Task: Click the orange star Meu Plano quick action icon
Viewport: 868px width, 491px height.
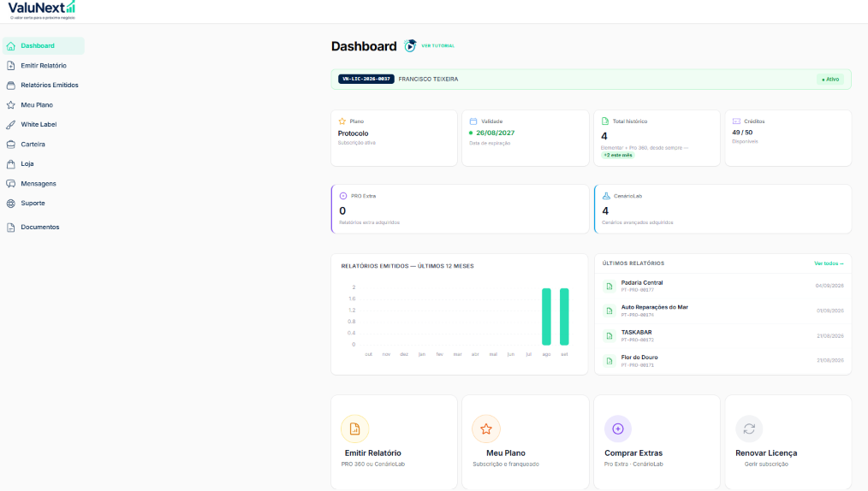Action: [x=486, y=429]
